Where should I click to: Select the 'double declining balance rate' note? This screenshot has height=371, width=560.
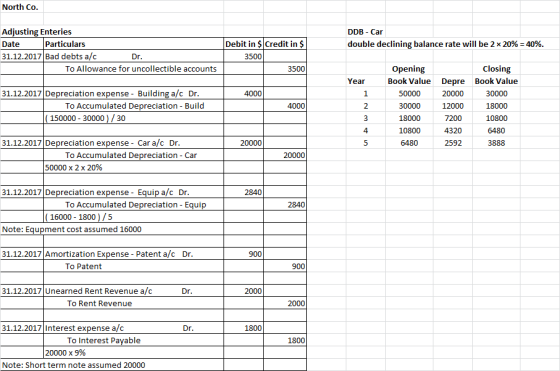click(x=445, y=44)
